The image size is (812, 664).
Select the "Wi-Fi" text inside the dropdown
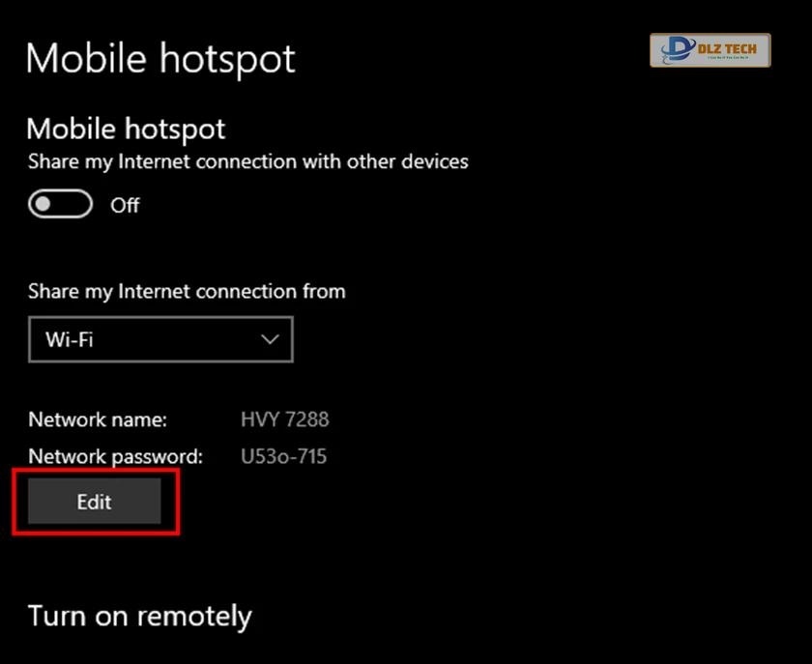pos(70,340)
